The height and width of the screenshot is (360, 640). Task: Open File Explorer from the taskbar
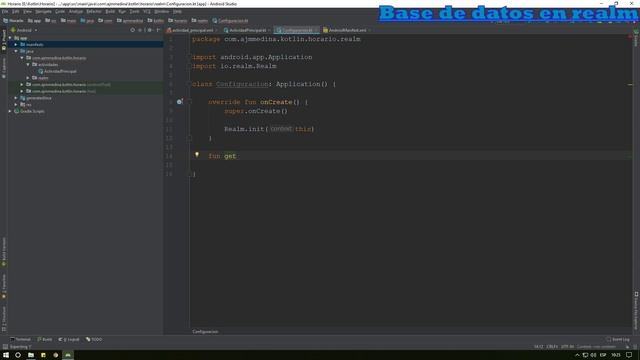pyautogui.click(x=31, y=355)
